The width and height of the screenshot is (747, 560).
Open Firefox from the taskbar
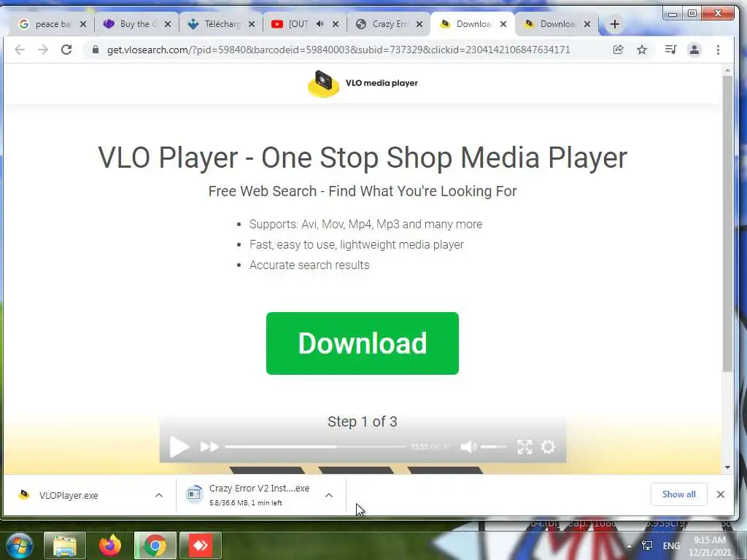[110, 545]
